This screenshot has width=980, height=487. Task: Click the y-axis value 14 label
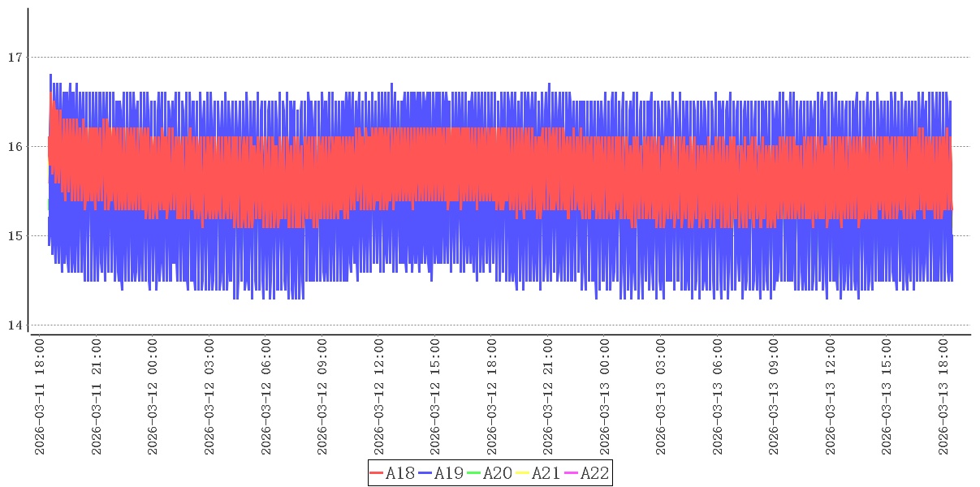13,325
